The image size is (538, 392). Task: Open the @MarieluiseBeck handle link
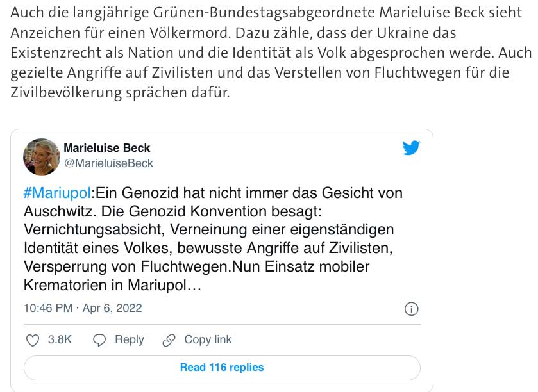[x=108, y=163]
